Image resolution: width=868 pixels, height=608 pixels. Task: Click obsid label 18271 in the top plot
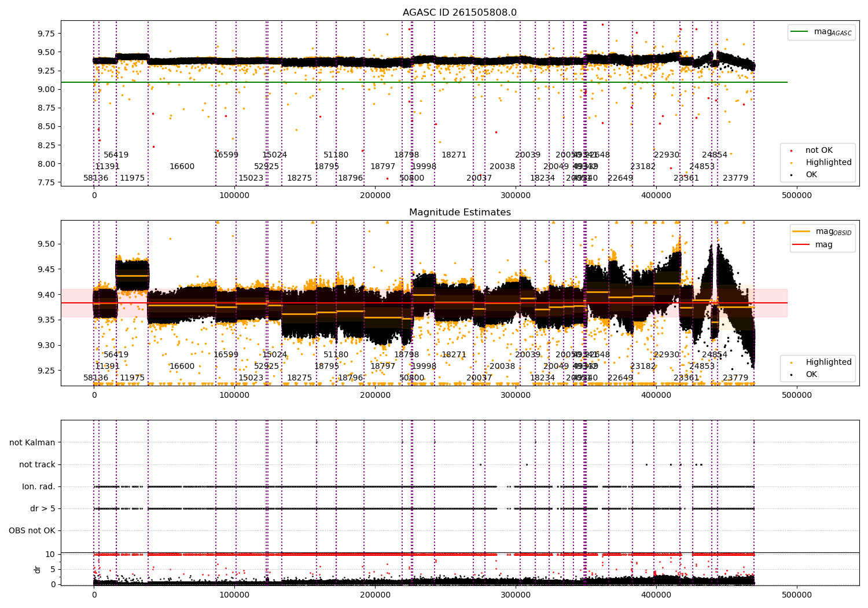click(454, 155)
